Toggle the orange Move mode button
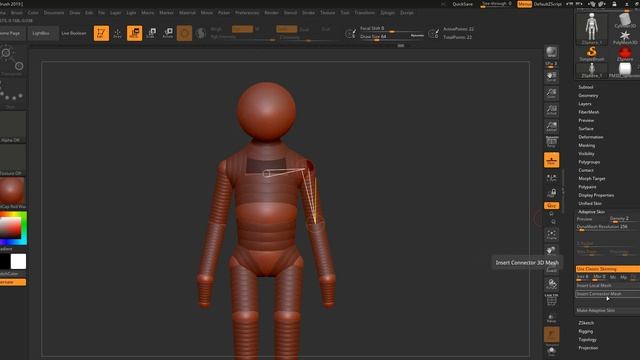640x360 pixels. click(x=134, y=33)
